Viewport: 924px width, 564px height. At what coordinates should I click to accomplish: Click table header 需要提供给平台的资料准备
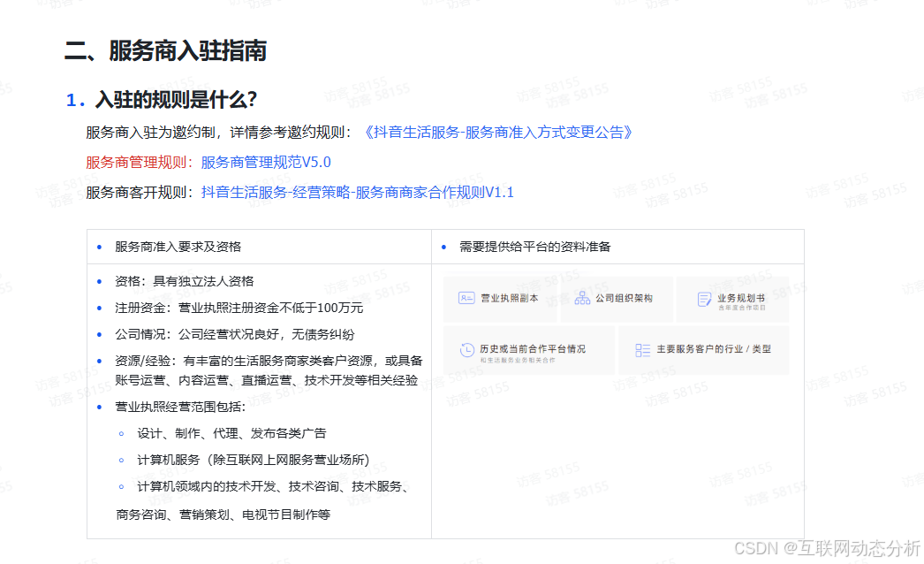click(x=535, y=247)
